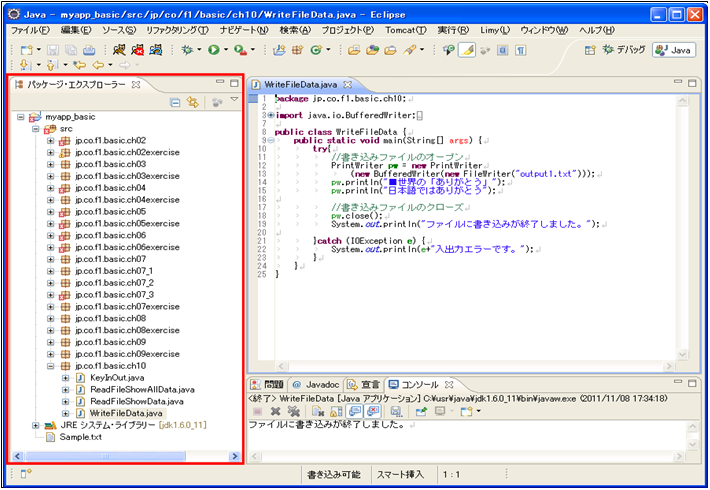The width and height of the screenshot is (710, 490).
Task: Click the Remove Launch (X) icon in console
Action: (x=275, y=411)
